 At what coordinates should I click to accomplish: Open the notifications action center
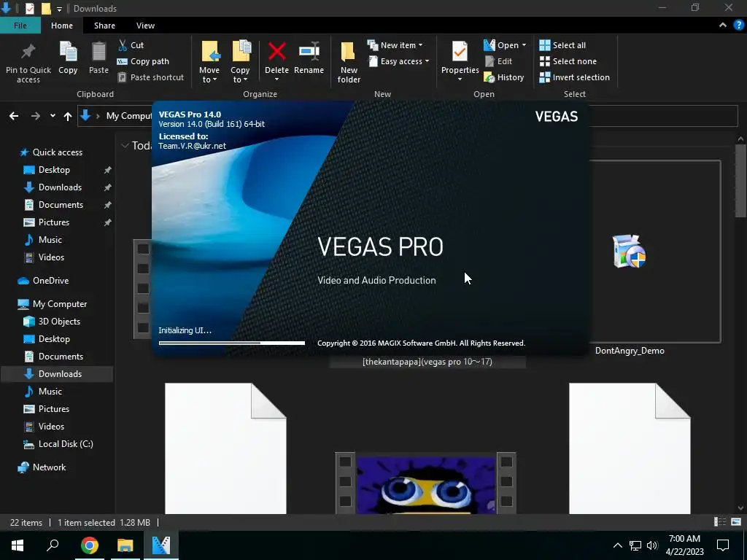[x=723, y=545]
